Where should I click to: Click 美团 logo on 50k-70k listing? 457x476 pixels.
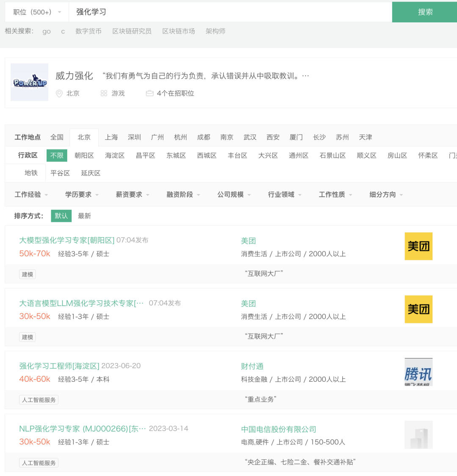[418, 246]
